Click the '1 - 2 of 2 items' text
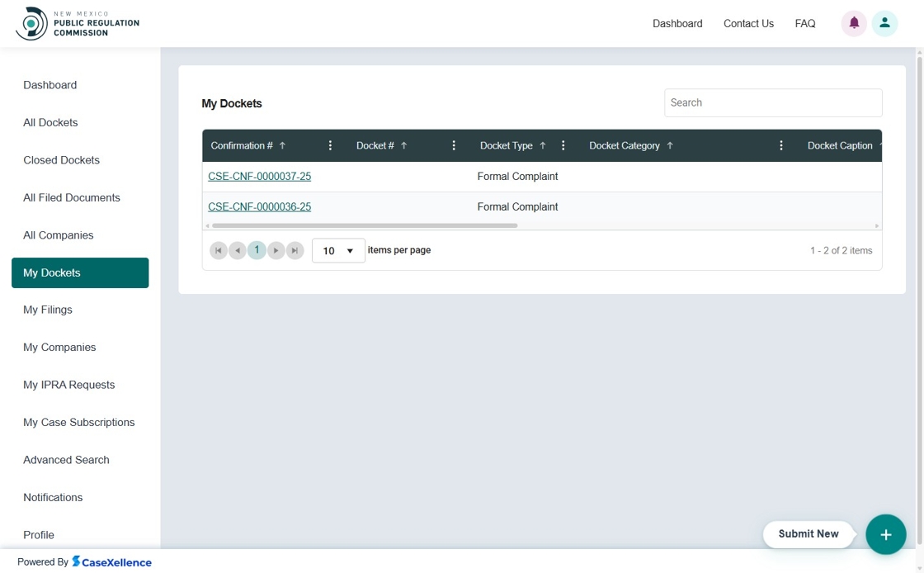The image size is (924, 573). coord(841,250)
